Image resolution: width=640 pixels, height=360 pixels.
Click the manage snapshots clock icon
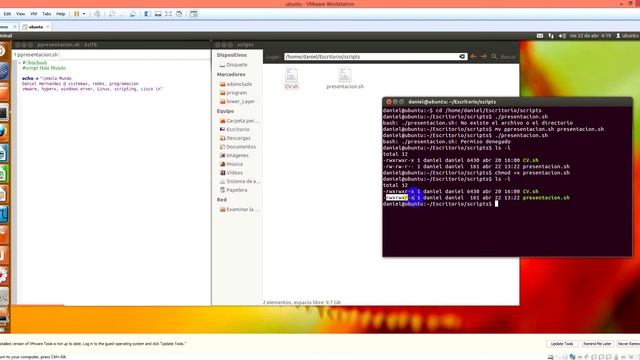click(133, 13)
